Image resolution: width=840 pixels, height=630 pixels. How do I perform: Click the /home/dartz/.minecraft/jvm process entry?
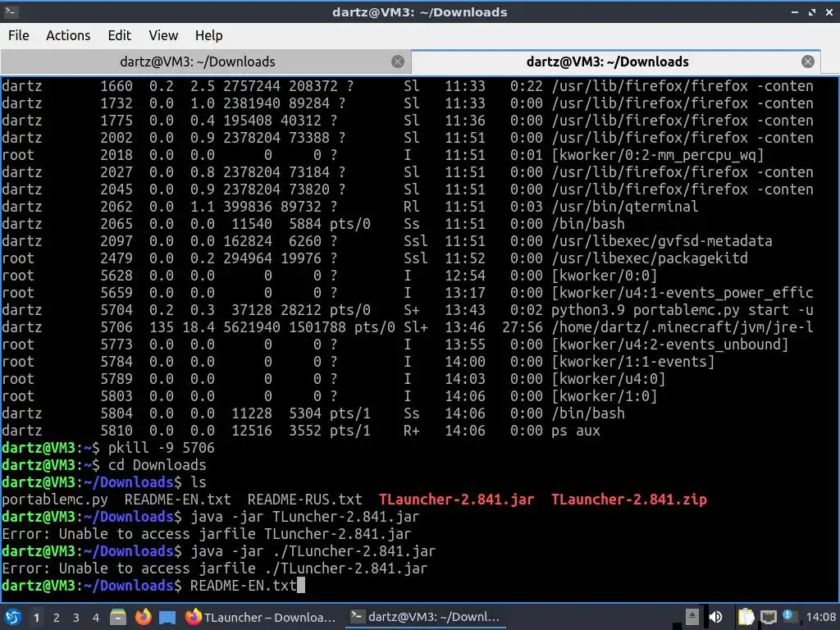(682, 327)
